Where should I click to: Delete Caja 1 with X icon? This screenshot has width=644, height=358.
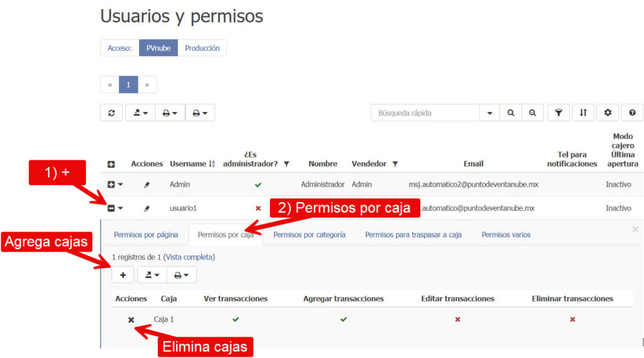pyautogui.click(x=131, y=320)
